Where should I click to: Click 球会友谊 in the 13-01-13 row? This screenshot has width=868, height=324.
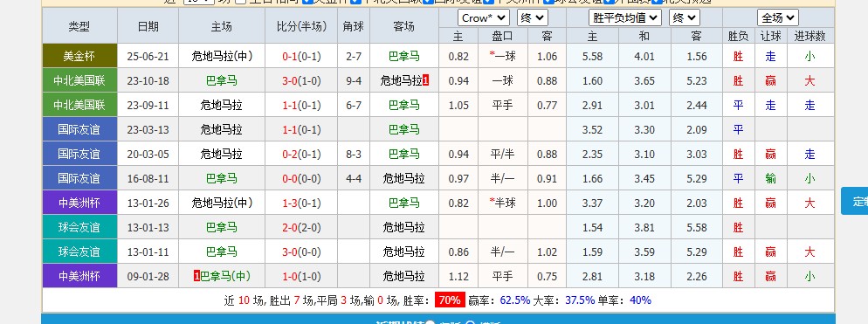(x=79, y=226)
